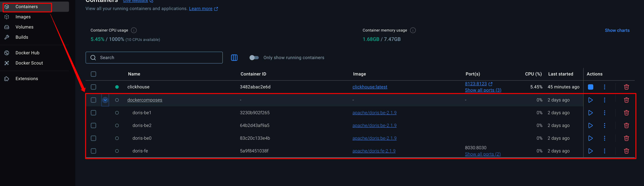
Task: Expand Show all ports (3) for clickhouse
Action: point(483,90)
